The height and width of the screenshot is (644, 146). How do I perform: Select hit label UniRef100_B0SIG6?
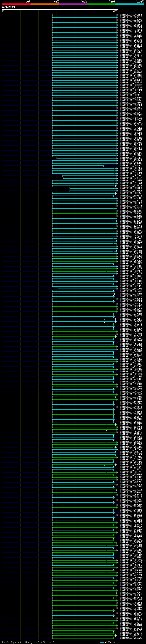coord(131,233)
